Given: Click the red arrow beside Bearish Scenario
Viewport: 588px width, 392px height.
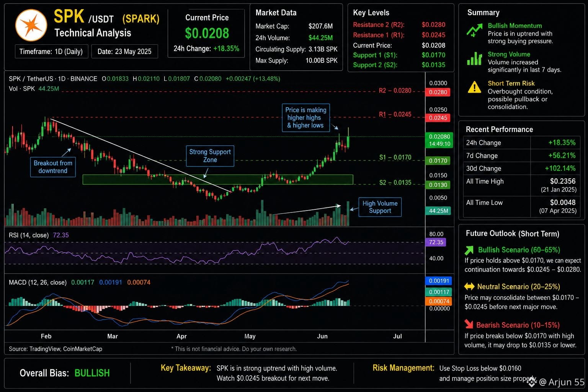Looking at the screenshot, I should (x=469, y=324).
